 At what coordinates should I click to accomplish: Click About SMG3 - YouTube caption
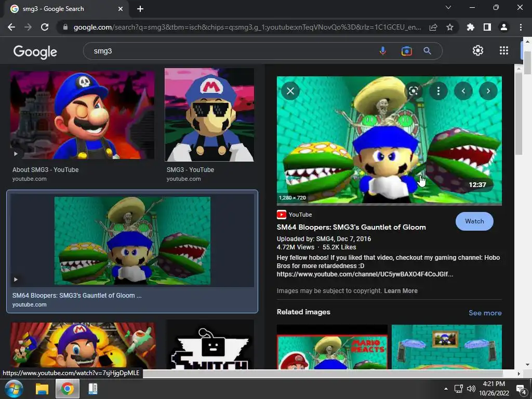(46, 170)
